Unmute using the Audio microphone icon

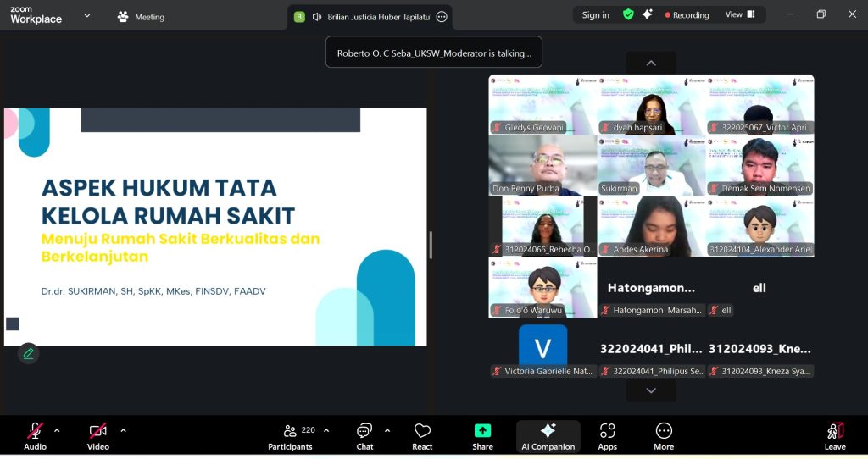tap(35, 431)
